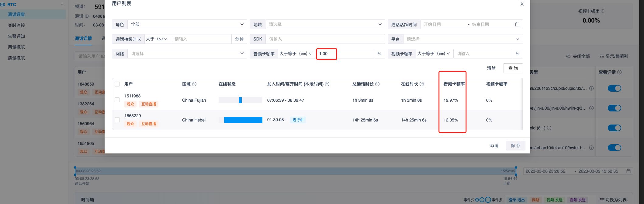This screenshot has height=204, width=644.
Task: Click the 视频卡顿率 help icon in background
Action: click(x=603, y=11)
